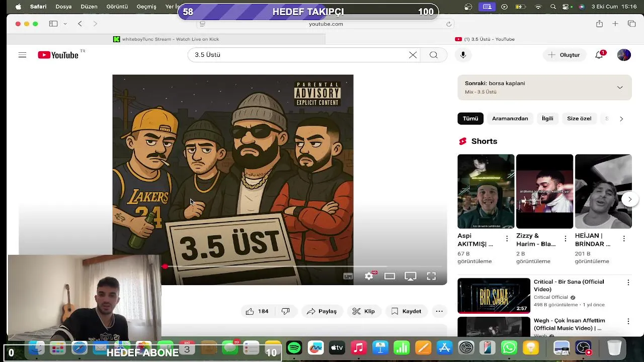
Task: Like the video with 184 likes
Action: (x=257, y=311)
